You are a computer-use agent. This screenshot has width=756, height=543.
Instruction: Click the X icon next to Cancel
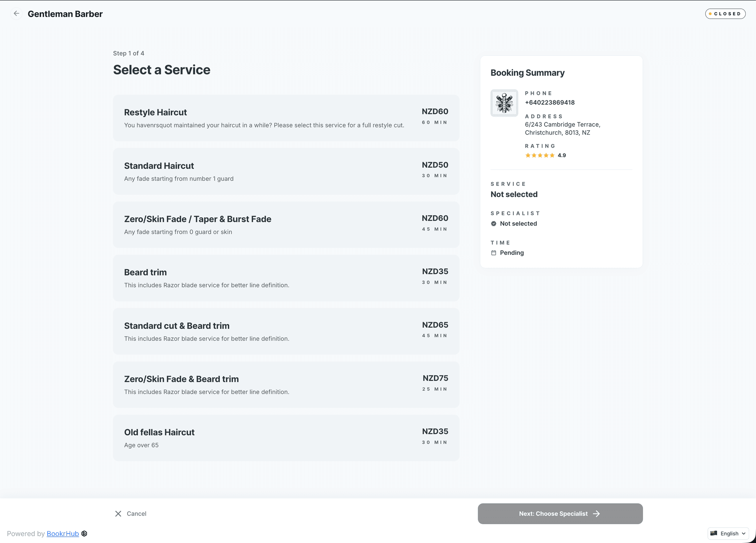(x=118, y=513)
